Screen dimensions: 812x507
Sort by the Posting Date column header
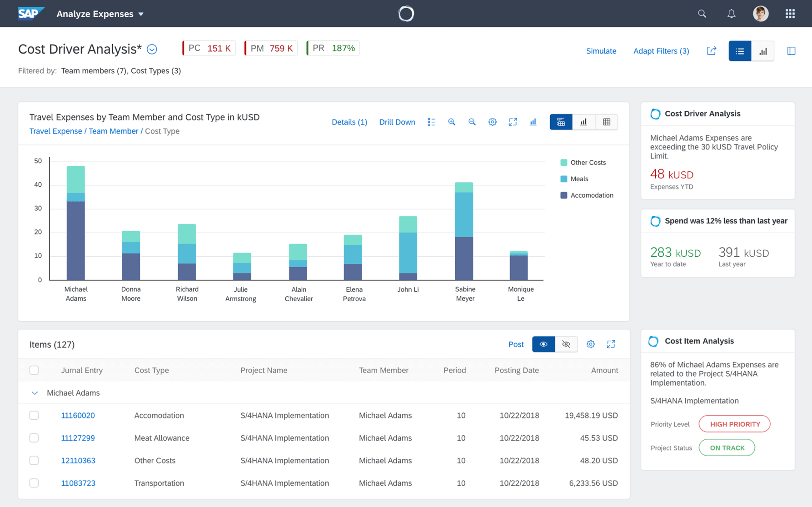click(x=517, y=370)
